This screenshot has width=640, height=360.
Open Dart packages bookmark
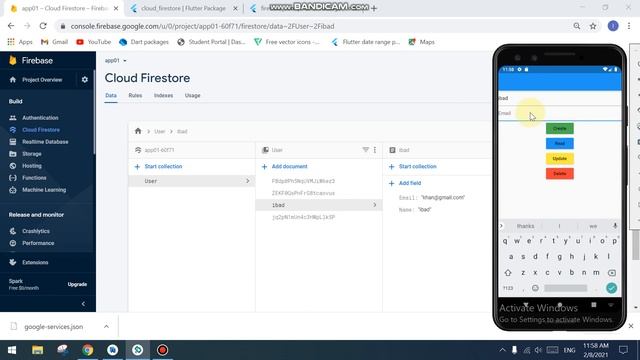[x=144, y=42]
